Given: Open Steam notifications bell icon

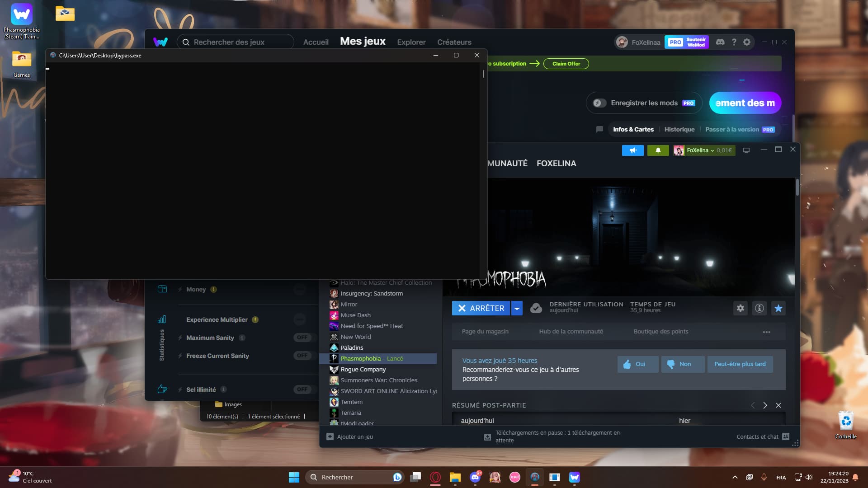Looking at the screenshot, I should [x=658, y=150].
